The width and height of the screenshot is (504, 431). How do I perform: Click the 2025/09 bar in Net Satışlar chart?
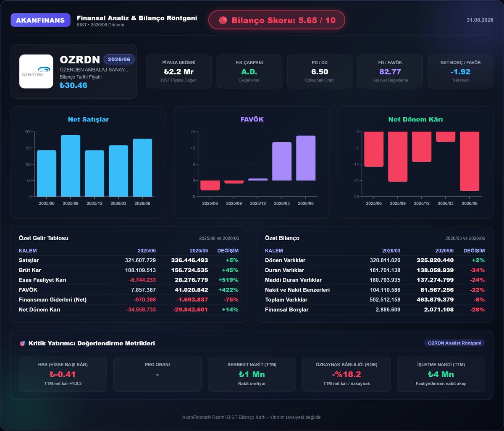[x=71, y=166]
